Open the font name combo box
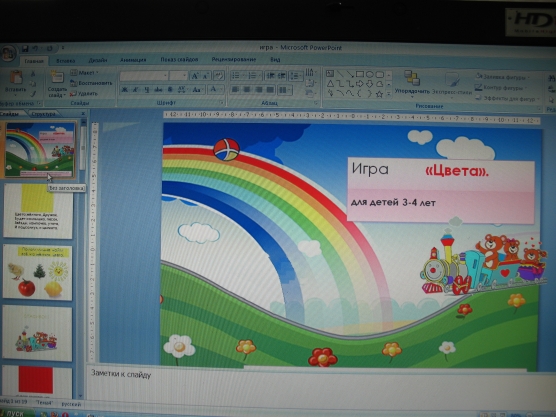The height and width of the screenshot is (417, 556). coord(144,76)
